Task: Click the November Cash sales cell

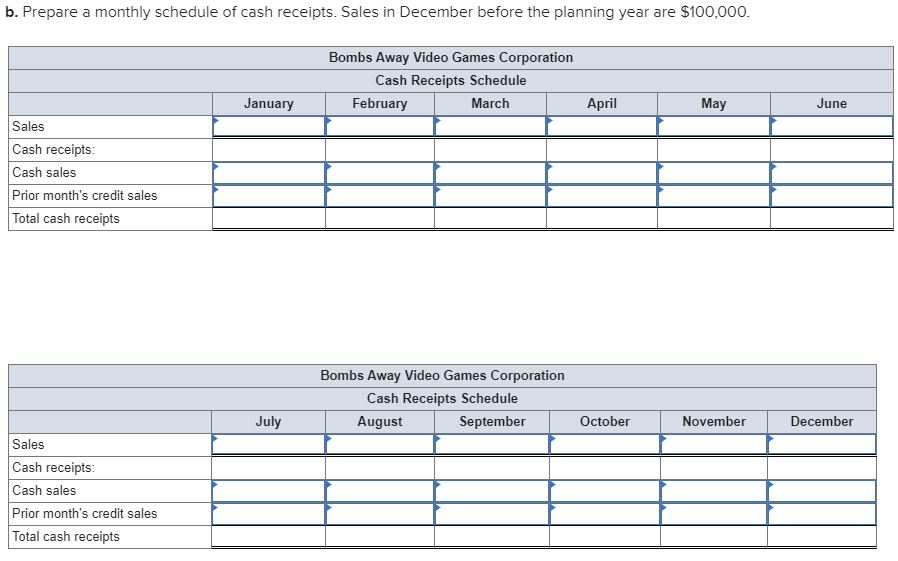Action: (x=714, y=490)
